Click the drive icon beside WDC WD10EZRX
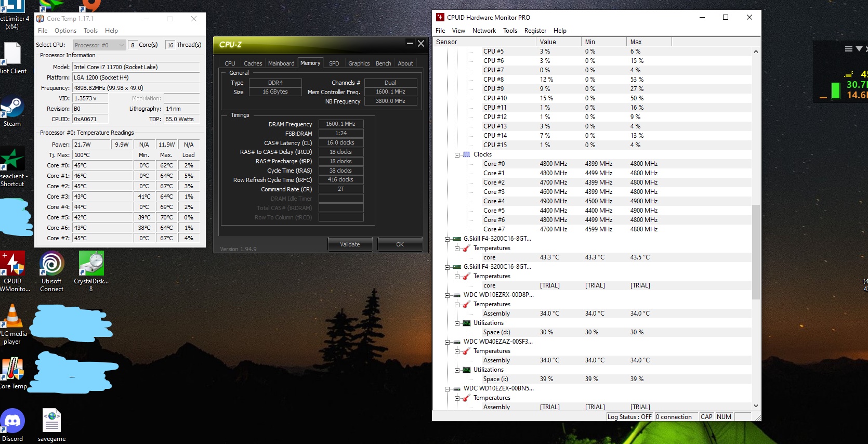Image resolution: width=868 pixels, height=444 pixels. (x=457, y=295)
